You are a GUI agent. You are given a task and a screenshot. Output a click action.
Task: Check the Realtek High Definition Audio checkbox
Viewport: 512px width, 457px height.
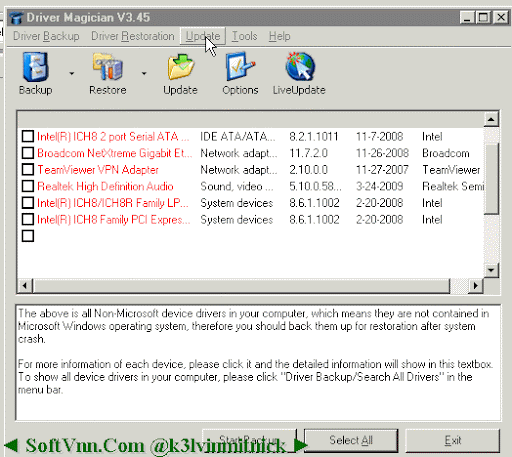pyautogui.click(x=28, y=186)
